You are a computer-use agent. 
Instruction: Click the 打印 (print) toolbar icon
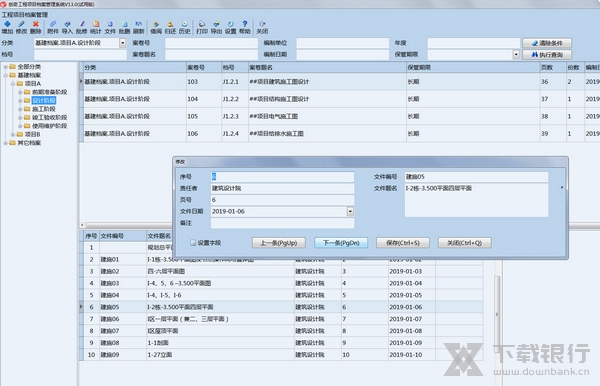(x=202, y=27)
